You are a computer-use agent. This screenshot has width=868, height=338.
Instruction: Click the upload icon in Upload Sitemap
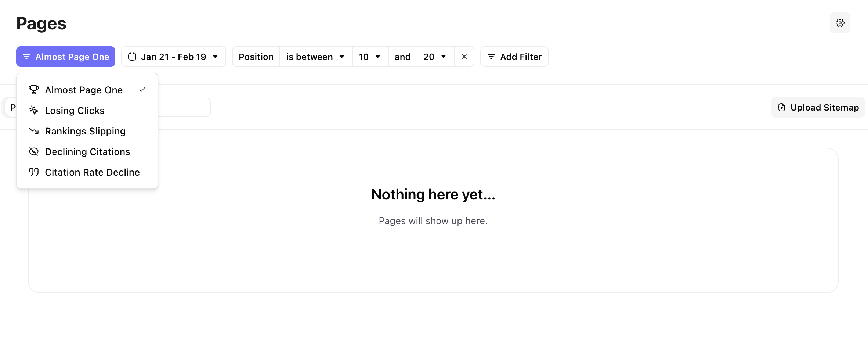(782, 107)
